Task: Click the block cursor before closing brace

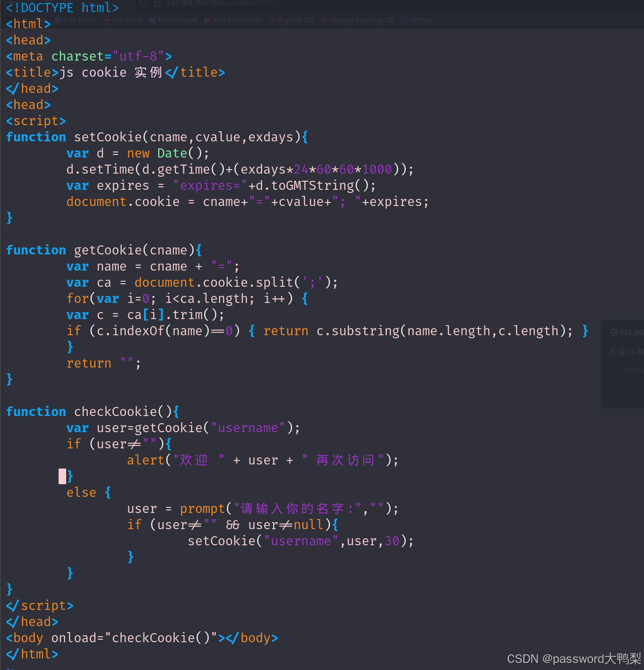Action: tap(63, 476)
